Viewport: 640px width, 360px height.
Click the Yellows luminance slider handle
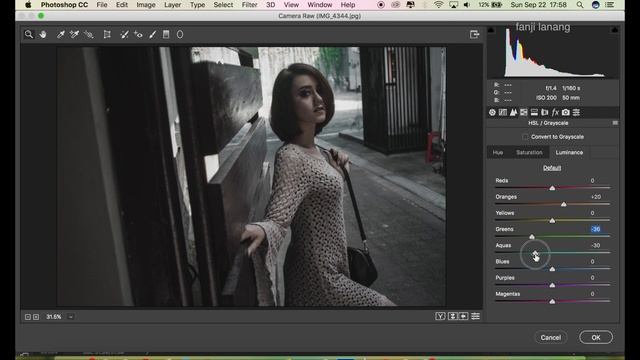(x=552, y=220)
